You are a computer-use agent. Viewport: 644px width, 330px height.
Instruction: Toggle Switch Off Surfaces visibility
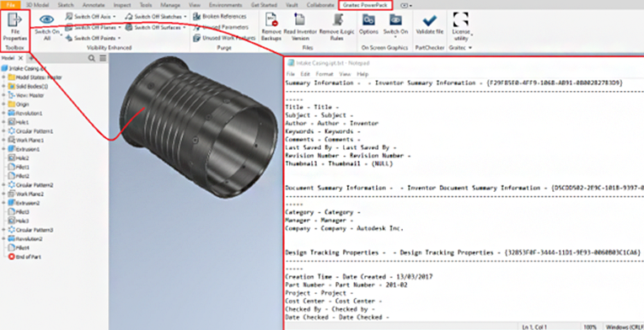[157, 28]
